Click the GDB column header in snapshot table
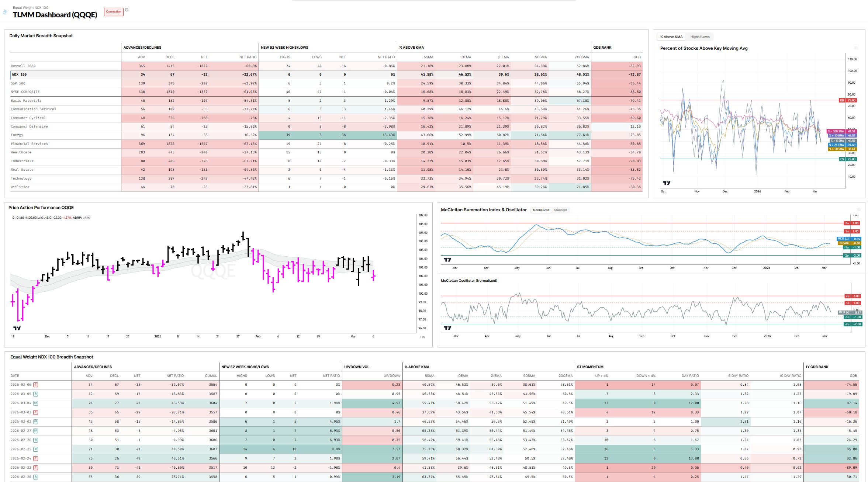868x482 pixels. [637, 57]
